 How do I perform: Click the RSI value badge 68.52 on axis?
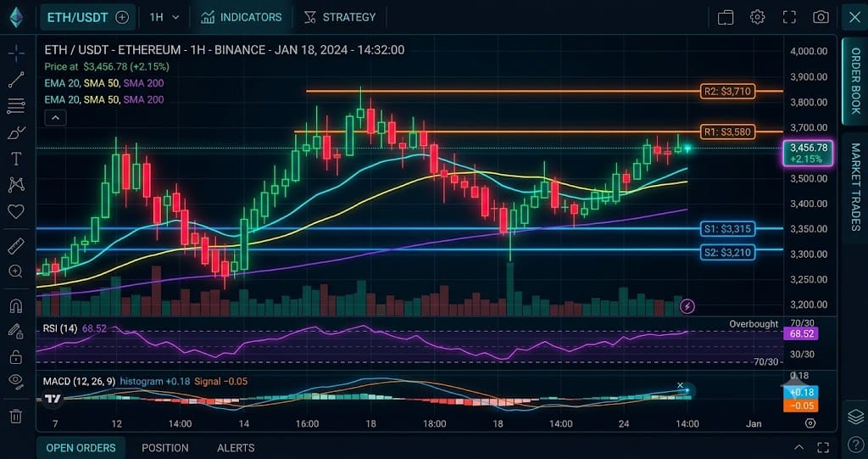[800, 333]
